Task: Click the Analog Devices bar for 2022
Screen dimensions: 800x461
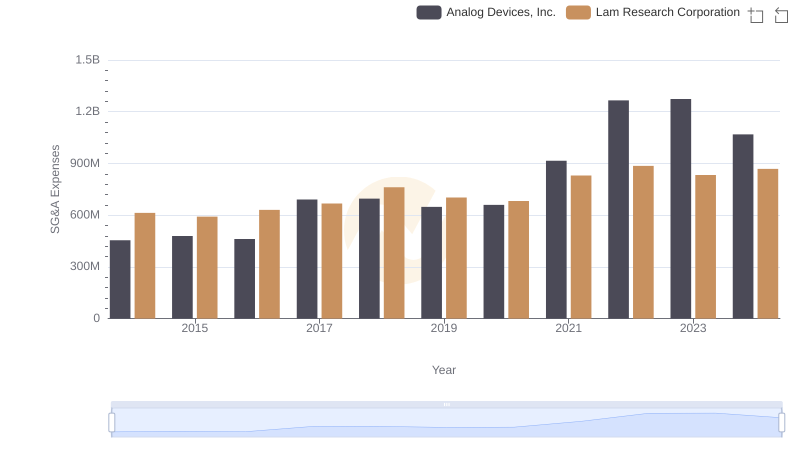Action: [x=618, y=209]
